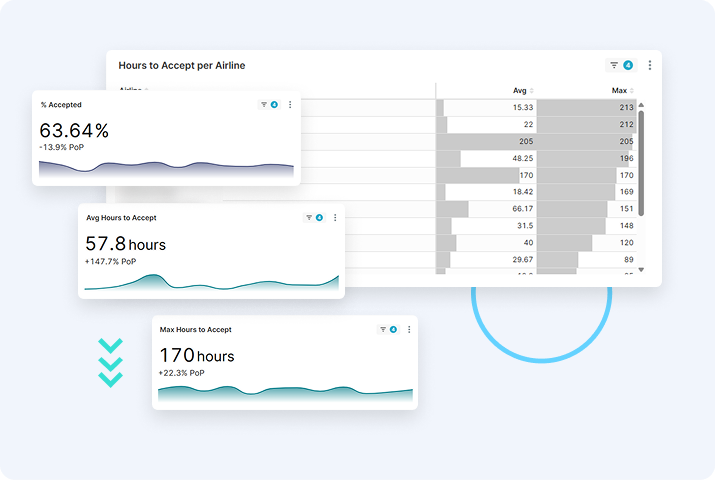Open kebab menu of Hours to Accept per Airline
Image resolution: width=715 pixels, height=480 pixels.
coord(649,65)
